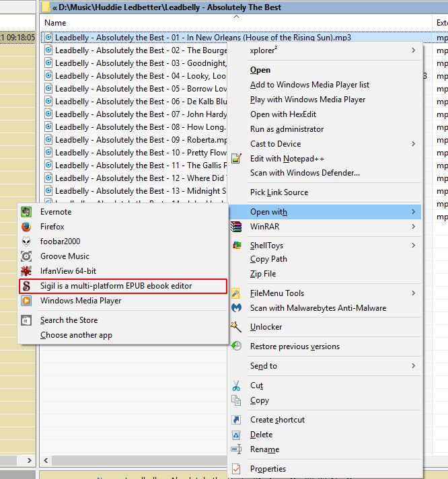Expand the FileMenu Tools submenu
Screen dimensions: 448x479
pos(414,293)
